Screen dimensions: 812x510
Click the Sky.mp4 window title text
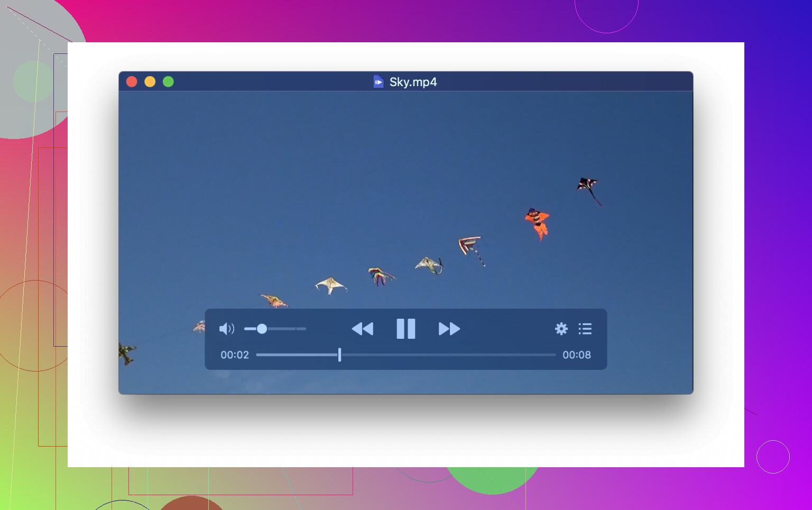pyautogui.click(x=413, y=82)
